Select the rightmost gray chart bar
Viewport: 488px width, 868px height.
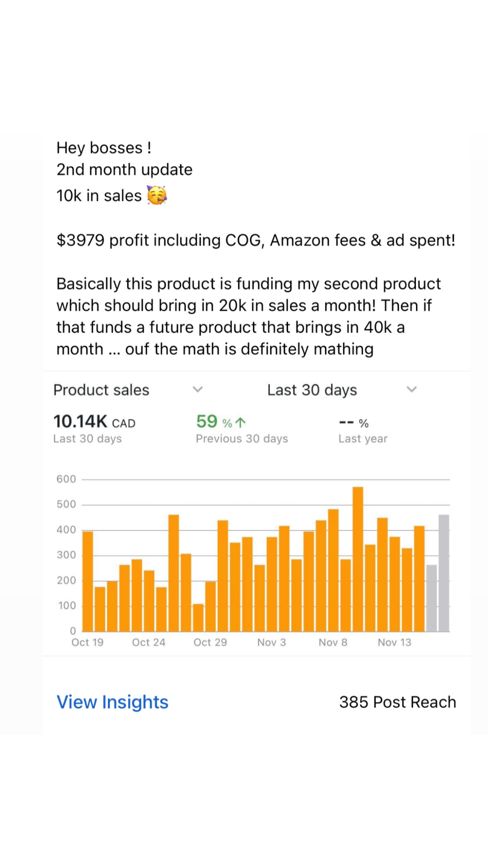[x=444, y=573]
